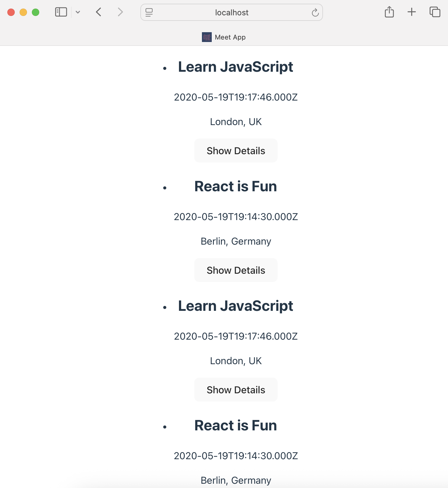Viewport: 448px width, 488px height.
Task: Toggle the Safari sidebar icon
Action: coord(61,12)
